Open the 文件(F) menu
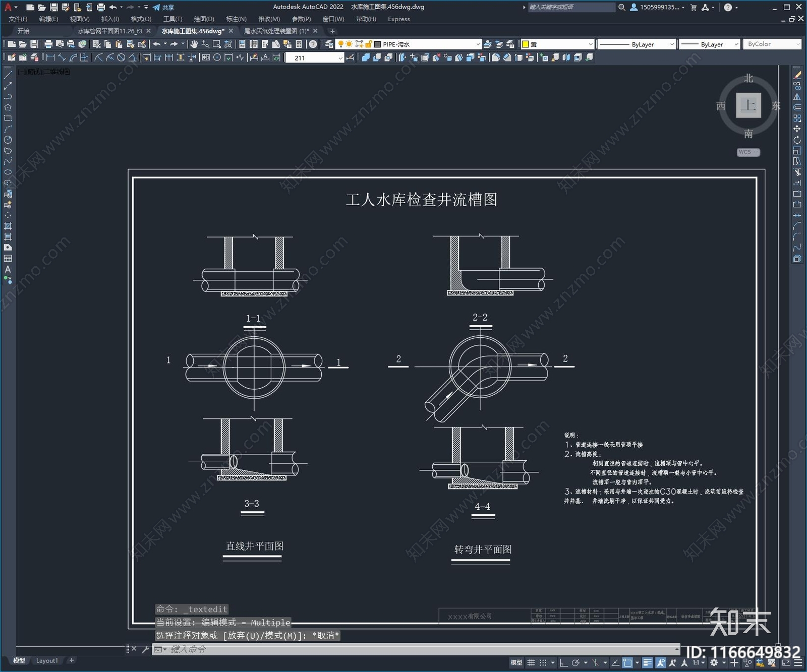 tap(18, 19)
